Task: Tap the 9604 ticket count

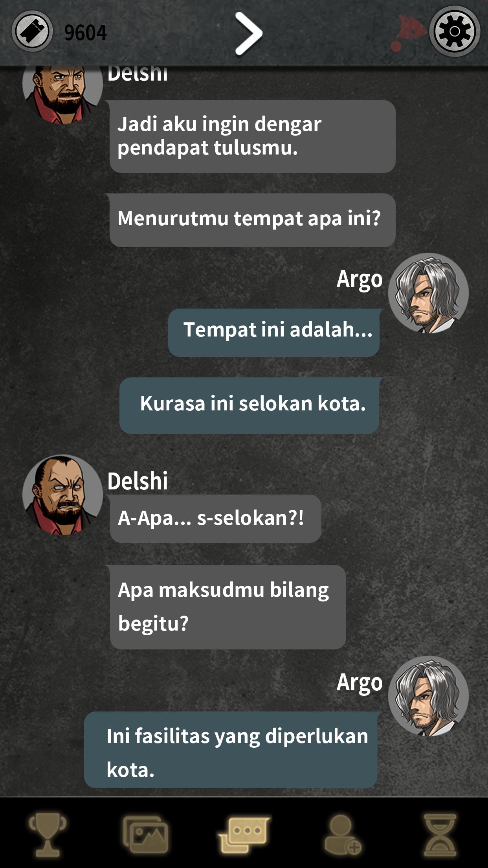Action: [85, 33]
